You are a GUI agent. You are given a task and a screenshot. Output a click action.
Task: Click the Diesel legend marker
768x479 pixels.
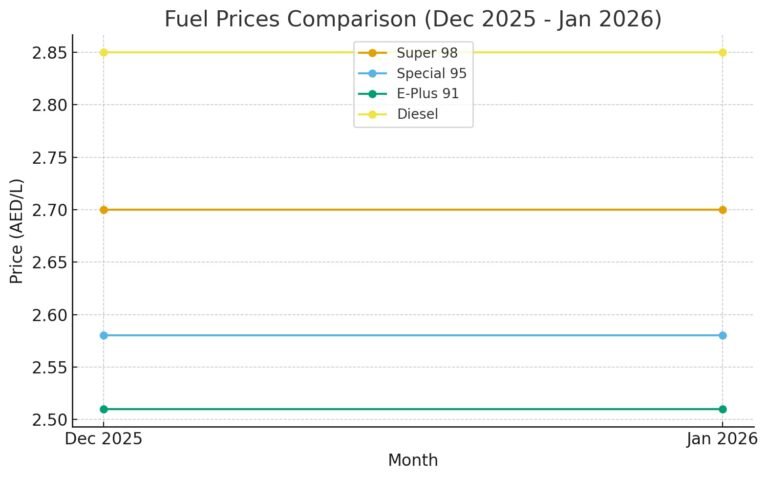[x=372, y=115]
